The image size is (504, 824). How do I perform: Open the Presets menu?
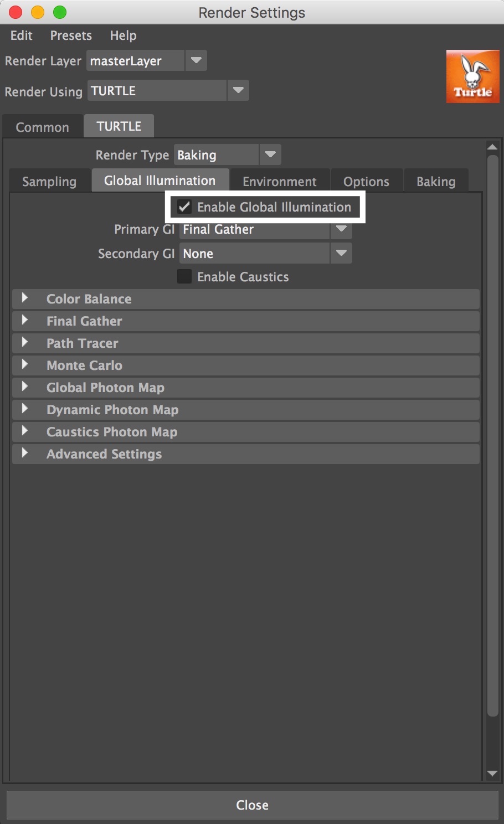point(71,35)
